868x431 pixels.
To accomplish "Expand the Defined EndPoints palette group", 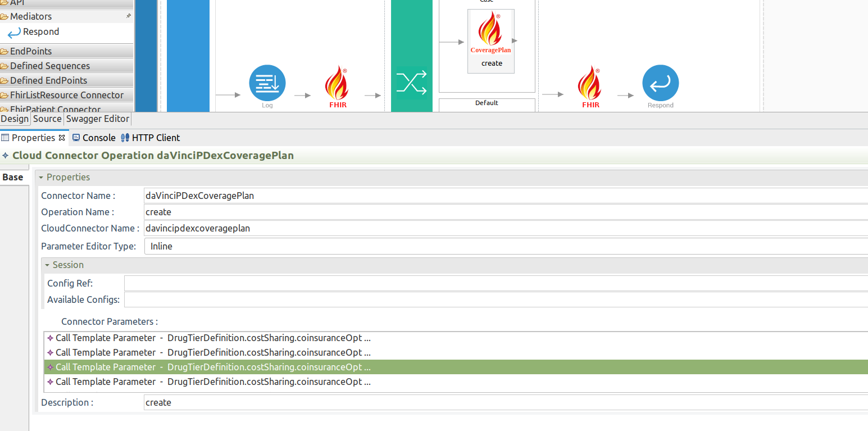I will 48,80.
